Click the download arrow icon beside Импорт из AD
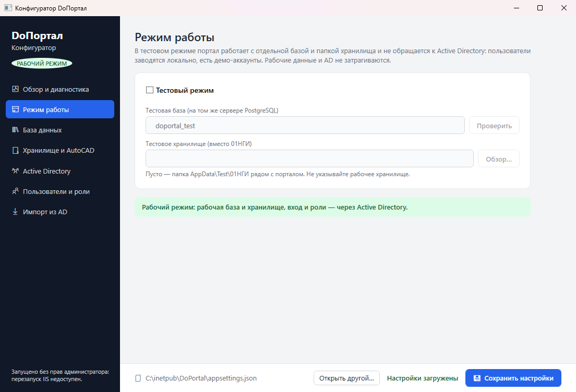This screenshot has height=392, width=576. 15,212
